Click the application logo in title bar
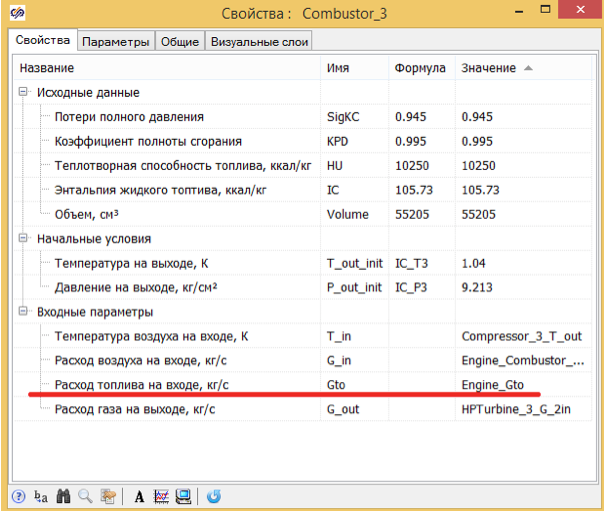604x511 pixels. pos(17,13)
